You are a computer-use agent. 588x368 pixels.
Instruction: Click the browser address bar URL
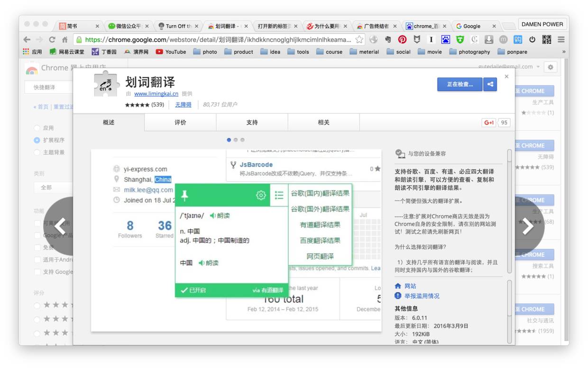(218, 39)
